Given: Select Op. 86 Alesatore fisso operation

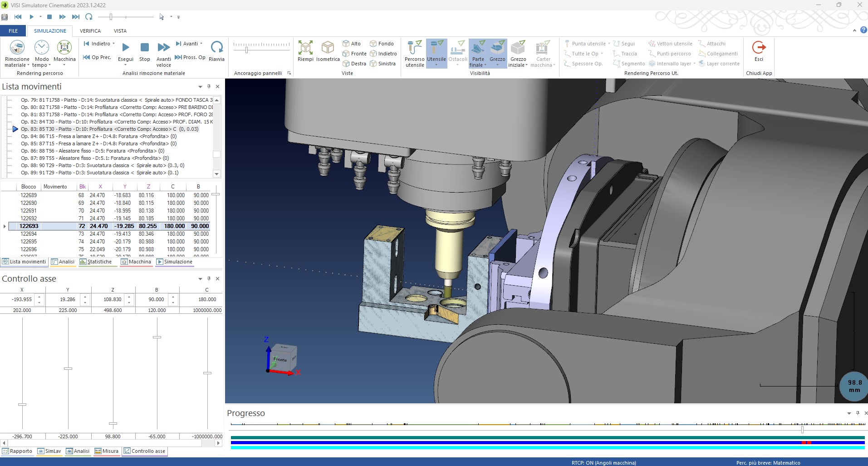Looking at the screenshot, I should 93,151.
